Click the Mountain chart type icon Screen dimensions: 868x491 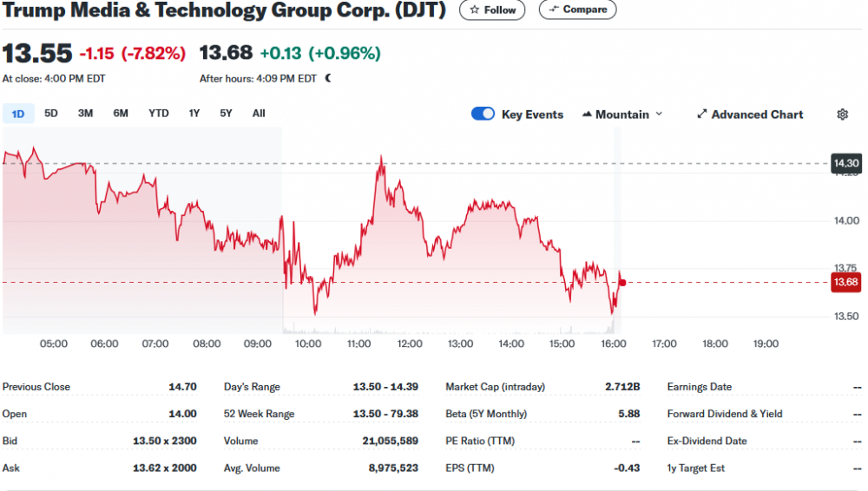point(587,115)
